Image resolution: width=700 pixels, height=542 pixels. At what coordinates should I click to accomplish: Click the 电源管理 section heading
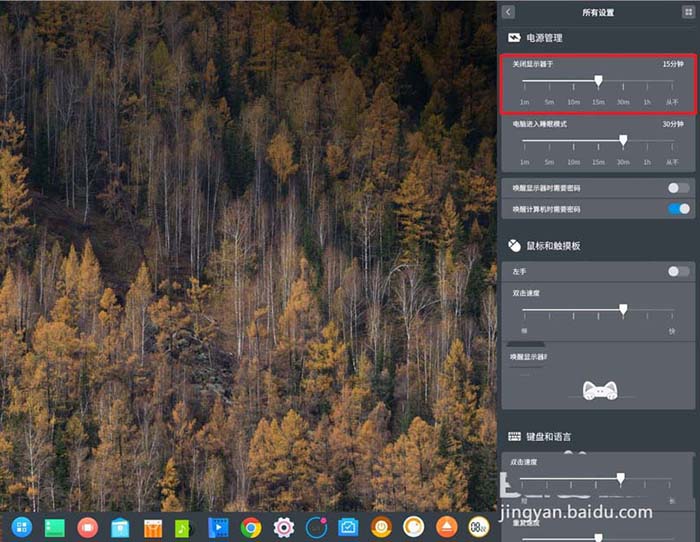click(x=544, y=38)
